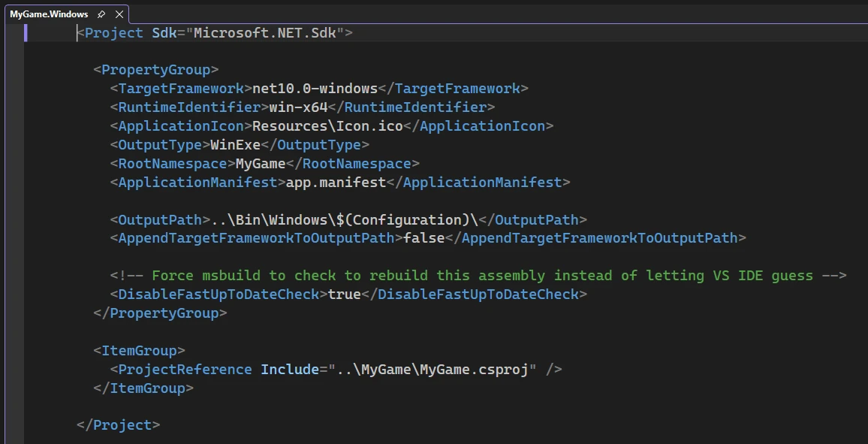The width and height of the screenshot is (868, 444).
Task: Place the cursor on the closing OutputPath tag
Action: click(532, 220)
